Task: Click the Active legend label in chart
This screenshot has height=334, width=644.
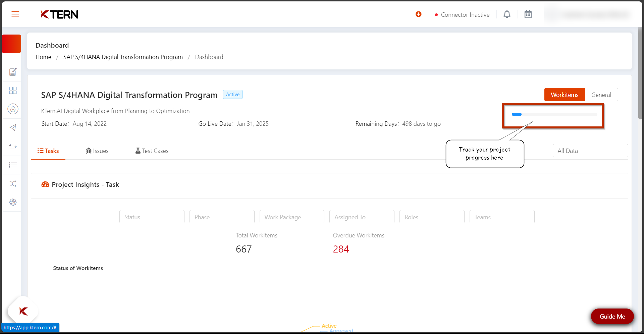Action: [329, 326]
